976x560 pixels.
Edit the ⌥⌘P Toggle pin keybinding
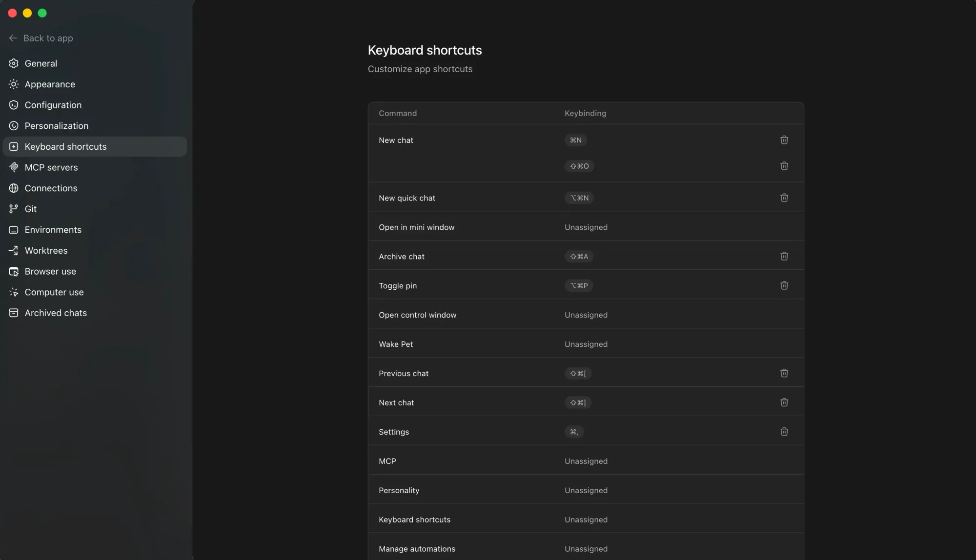click(579, 285)
